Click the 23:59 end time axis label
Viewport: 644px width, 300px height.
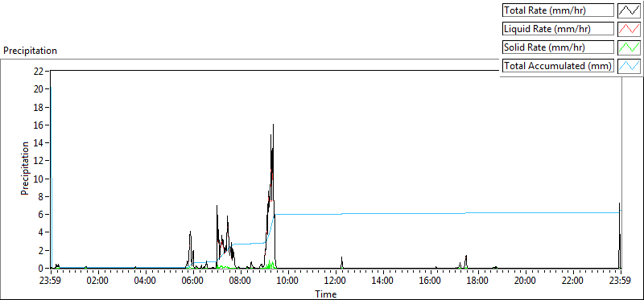(621, 282)
